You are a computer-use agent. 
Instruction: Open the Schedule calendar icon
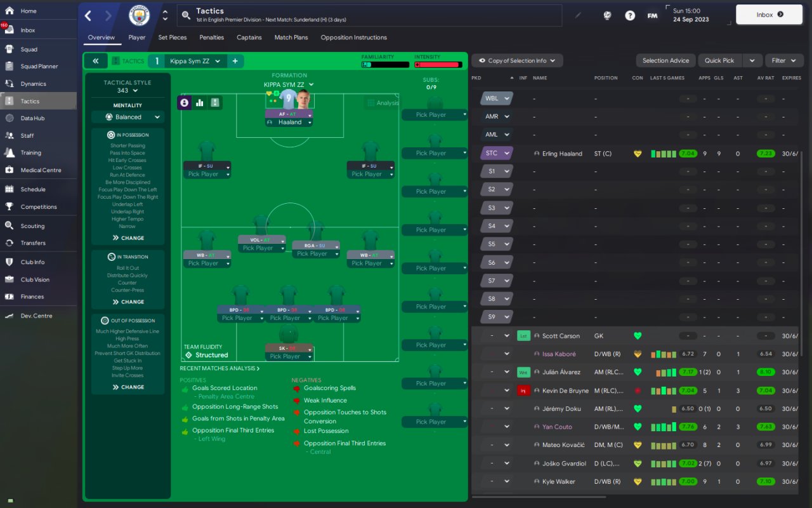pyautogui.click(x=9, y=189)
